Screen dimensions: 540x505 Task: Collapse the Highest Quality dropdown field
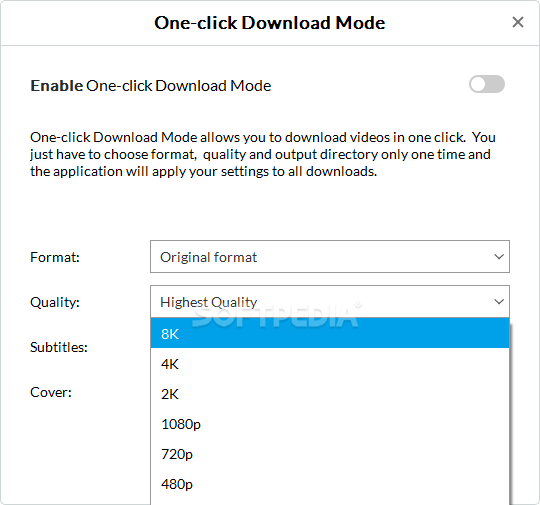coord(330,301)
